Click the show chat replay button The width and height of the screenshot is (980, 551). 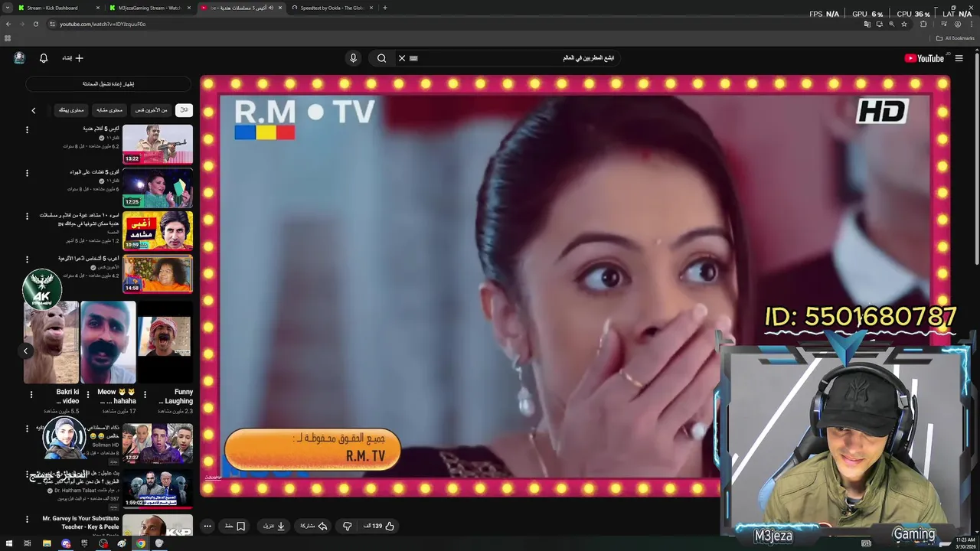[108, 84]
